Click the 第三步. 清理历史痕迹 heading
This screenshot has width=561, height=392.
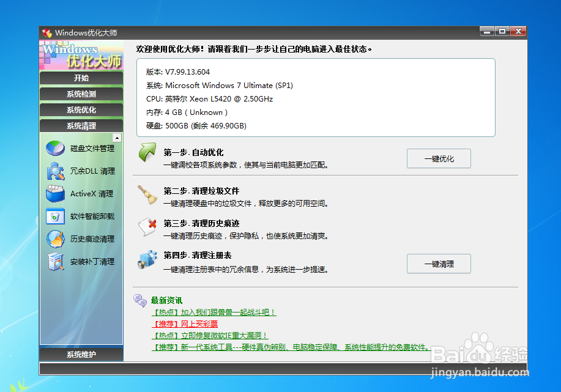click(201, 224)
